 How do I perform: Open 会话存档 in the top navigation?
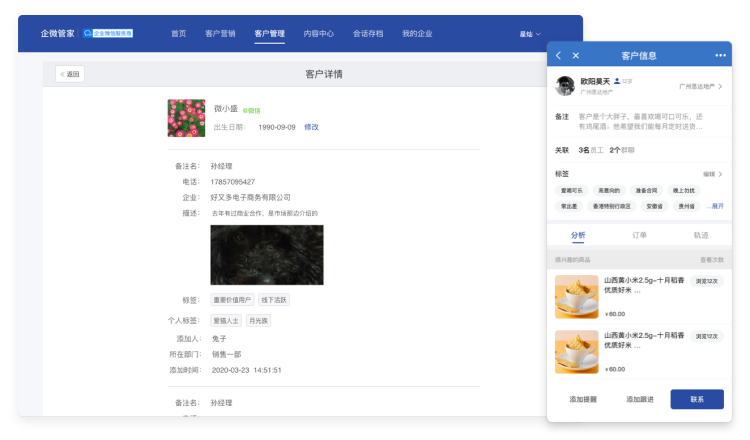coord(367,33)
